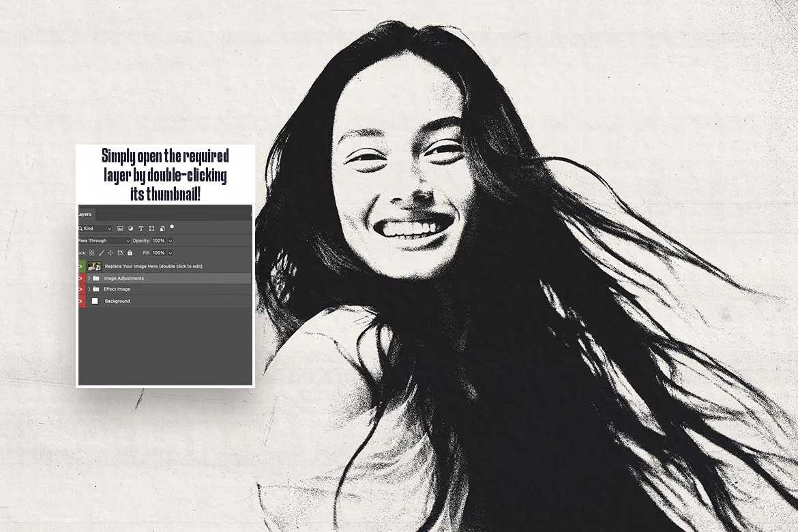This screenshot has width=798, height=532.
Task: Click the lock position icon
Action: (110, 253)
